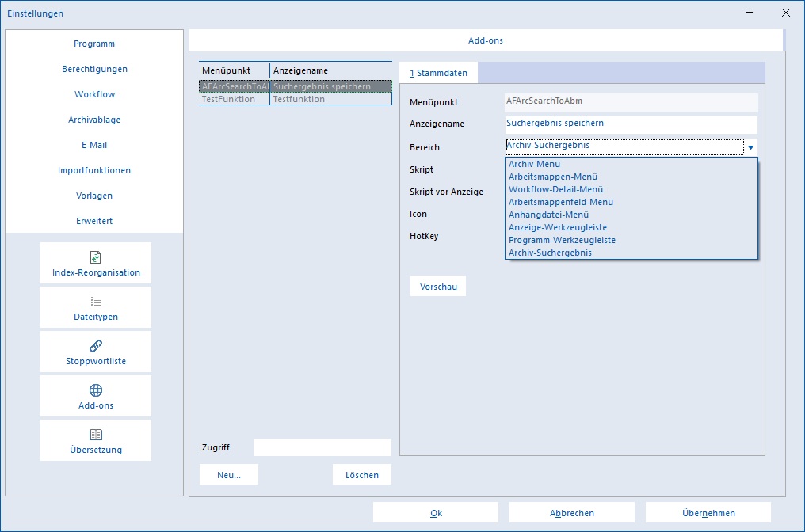Open Index-Reorganisation tile icon
This screenshot has width=805, height=532.
click(96, 257)
